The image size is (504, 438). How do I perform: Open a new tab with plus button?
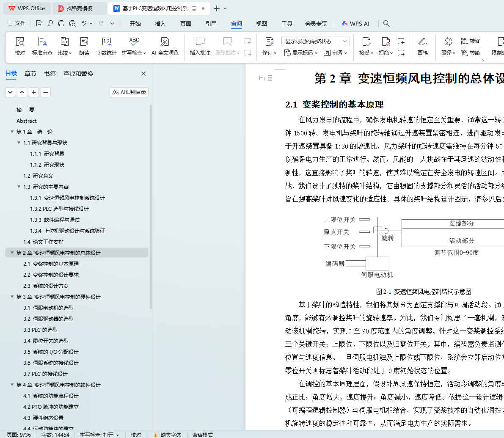(217, 8)
